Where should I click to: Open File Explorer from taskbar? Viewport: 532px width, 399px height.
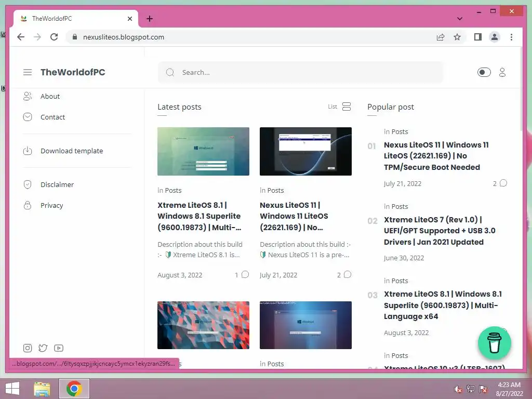[x=42, y=389]
